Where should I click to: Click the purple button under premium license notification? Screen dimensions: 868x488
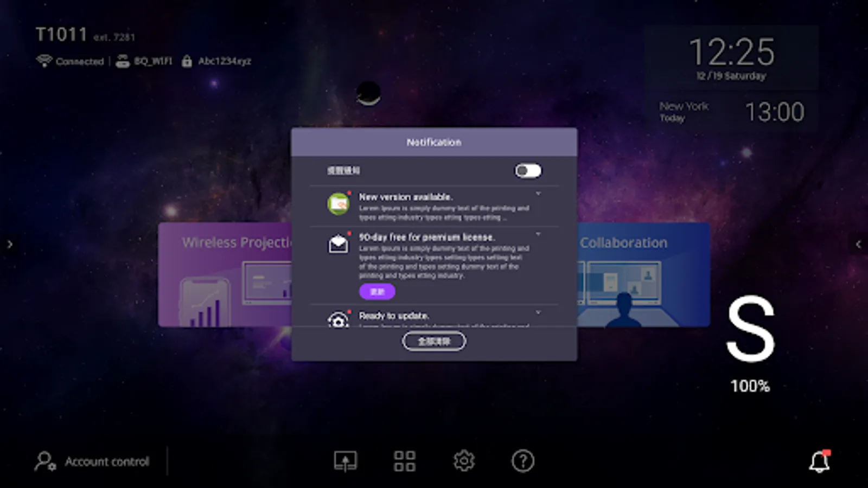(x=377, y=292)
